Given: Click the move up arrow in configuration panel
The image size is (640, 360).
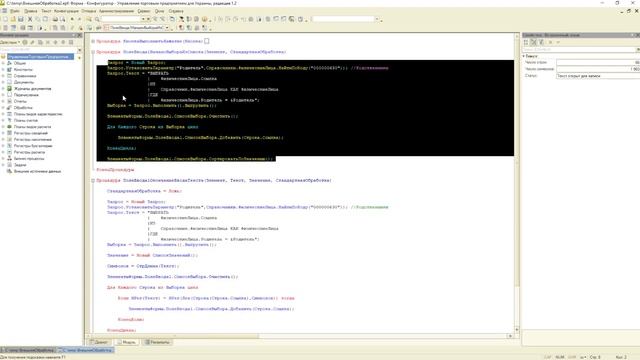Looking at the screenshot, I should pyautogui.click(x=56, y=42).
